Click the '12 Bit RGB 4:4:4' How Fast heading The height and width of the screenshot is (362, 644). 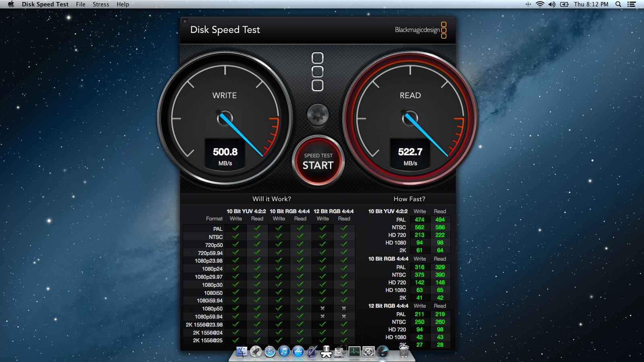coord(388,306)
